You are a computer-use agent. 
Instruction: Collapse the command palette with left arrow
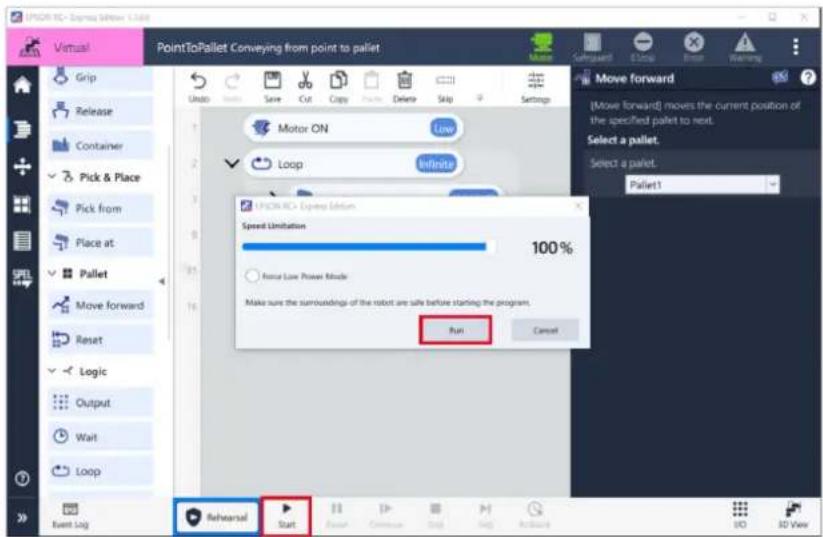click(x=162, y=281)
